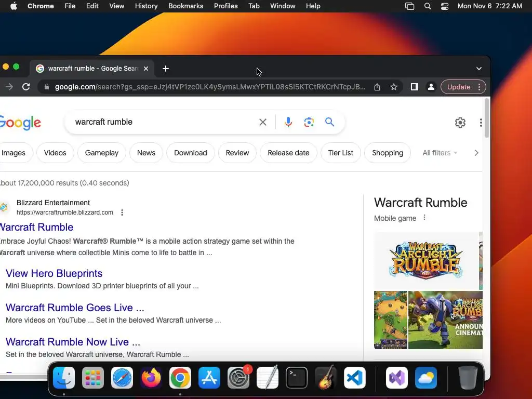Open the Trash in the dock
Viewport: 532px width, 399px height.
coord(468,378)
